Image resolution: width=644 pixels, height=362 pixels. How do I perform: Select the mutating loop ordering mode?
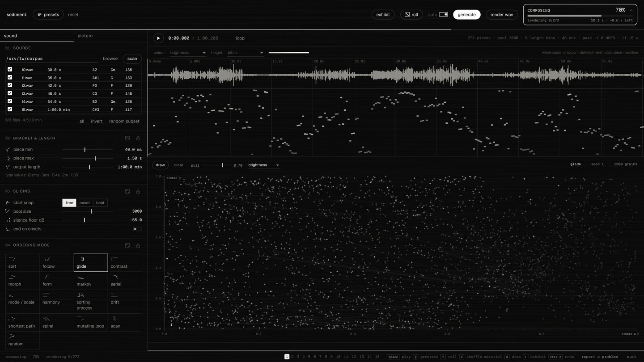91,322
